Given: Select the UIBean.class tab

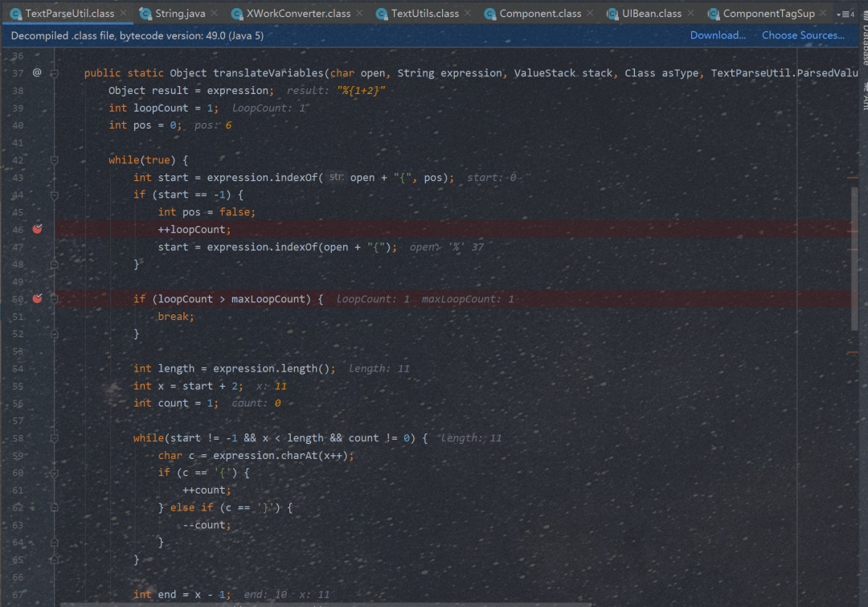Looking at the screenshot, I should tap(652, 14).
